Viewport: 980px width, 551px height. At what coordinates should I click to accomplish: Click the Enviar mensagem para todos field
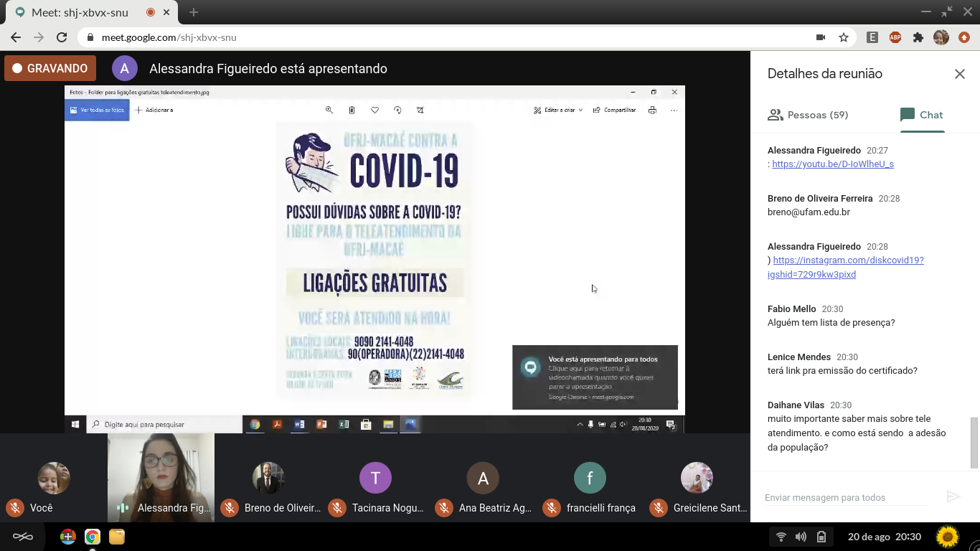click(x=847, y=497)
